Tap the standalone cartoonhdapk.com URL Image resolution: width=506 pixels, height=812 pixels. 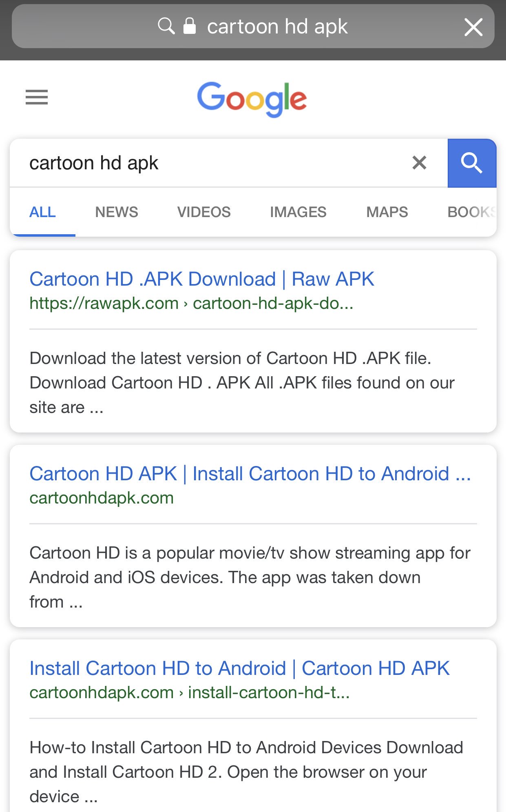tap(102, 498)
